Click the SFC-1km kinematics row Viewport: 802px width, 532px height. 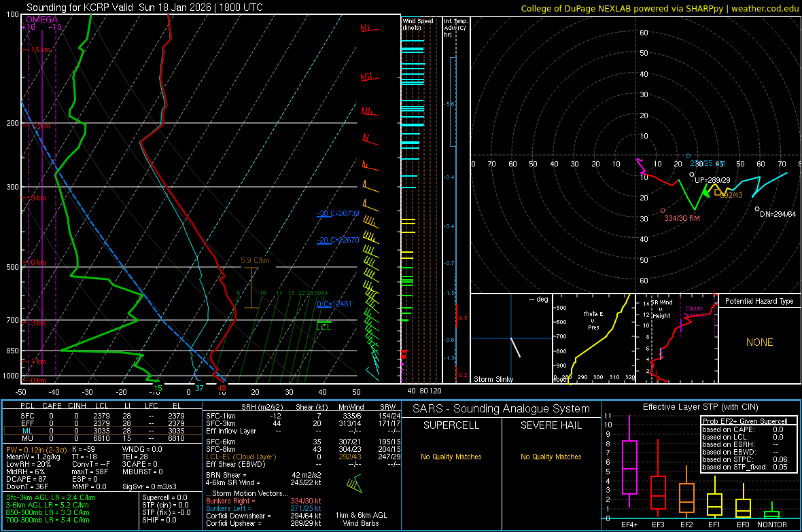(303, 416)
